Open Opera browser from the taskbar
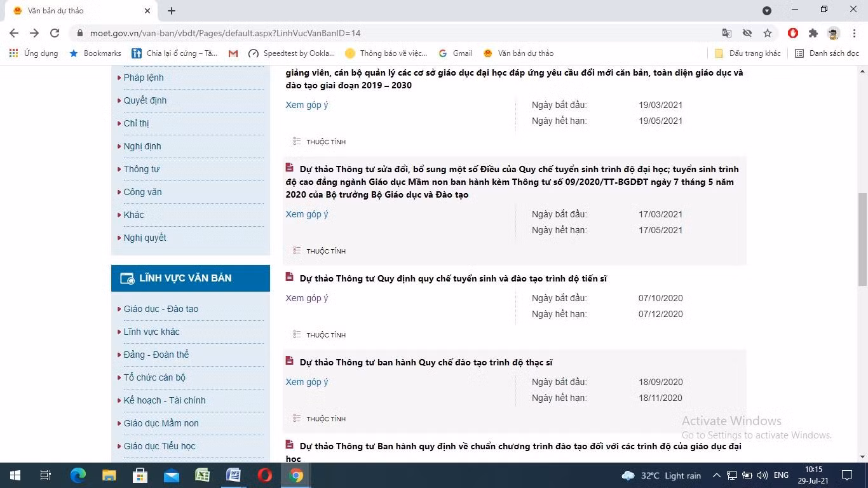The image size is (868, 488). coord(265,475)
